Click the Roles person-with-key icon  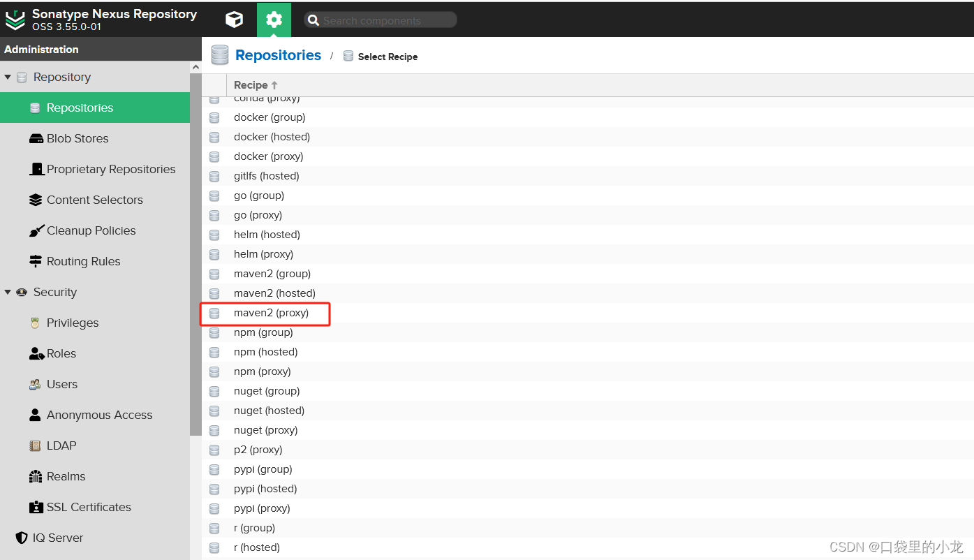point(36,353)
